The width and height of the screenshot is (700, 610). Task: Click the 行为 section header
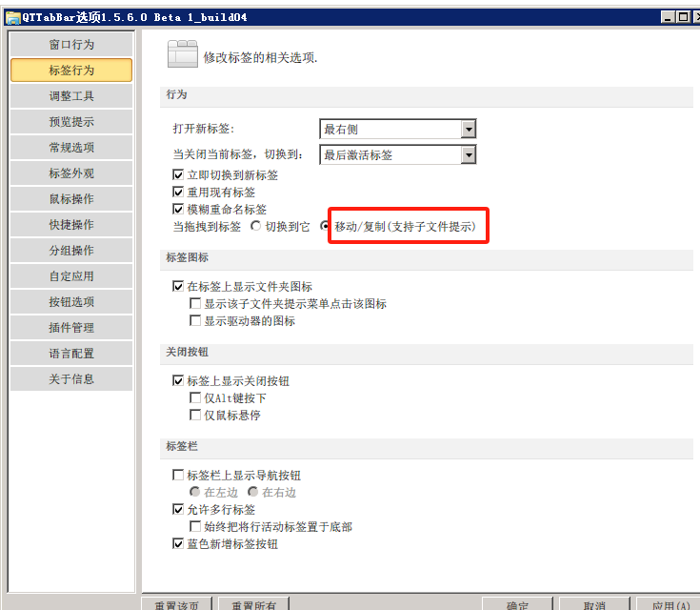[176, 94]
